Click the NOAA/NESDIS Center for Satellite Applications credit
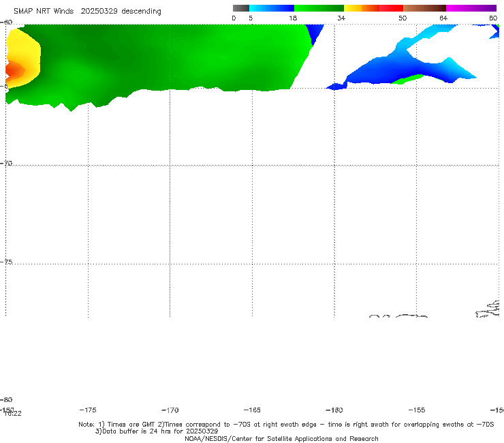The image size is (504, 443). click(x=281, y=438)
